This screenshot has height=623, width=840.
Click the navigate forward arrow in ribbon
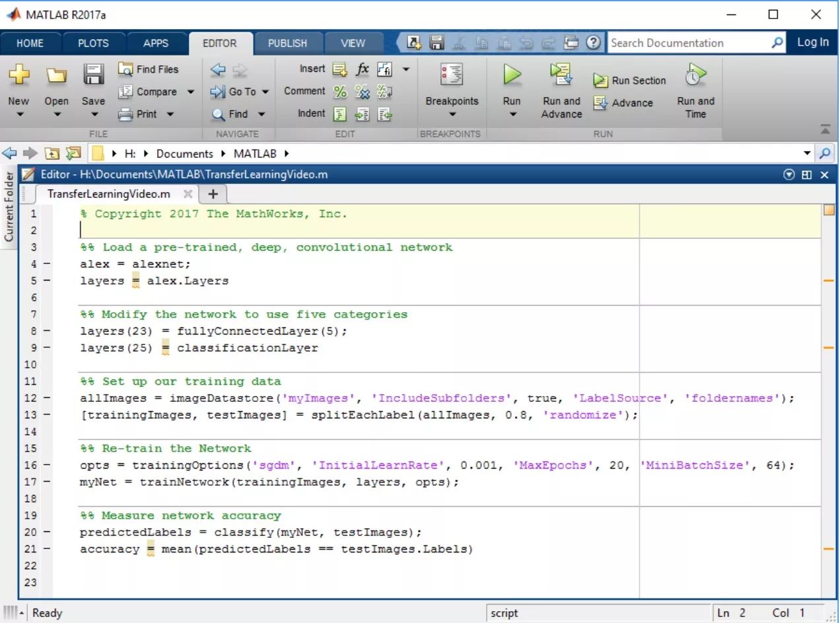click(239, 69)
